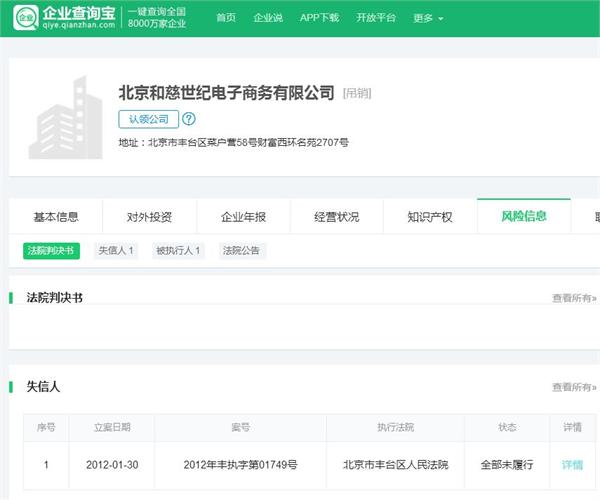
Task: Open the 开放平台 navigation link
Action: [x=376, y=18]
